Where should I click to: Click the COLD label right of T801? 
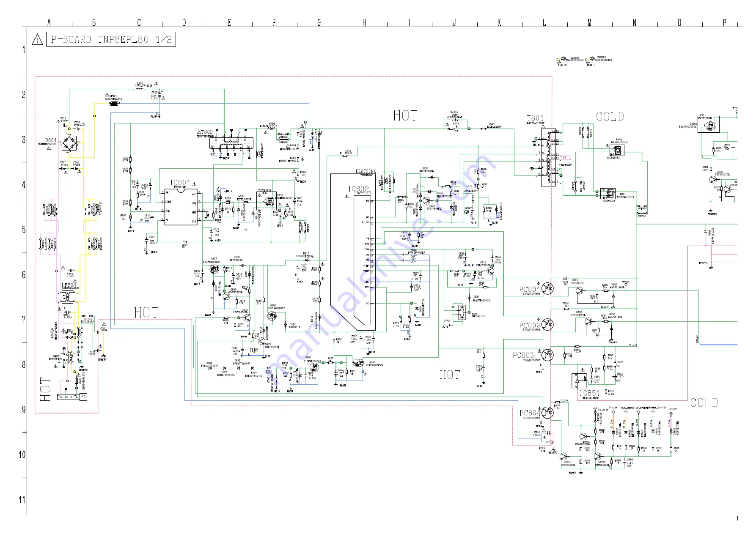pyautogui.click(x=610, y=116)
